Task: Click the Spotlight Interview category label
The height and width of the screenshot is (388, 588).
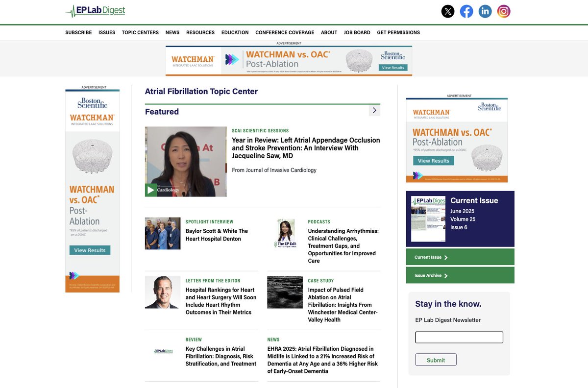Action: (x=209, y=222)
